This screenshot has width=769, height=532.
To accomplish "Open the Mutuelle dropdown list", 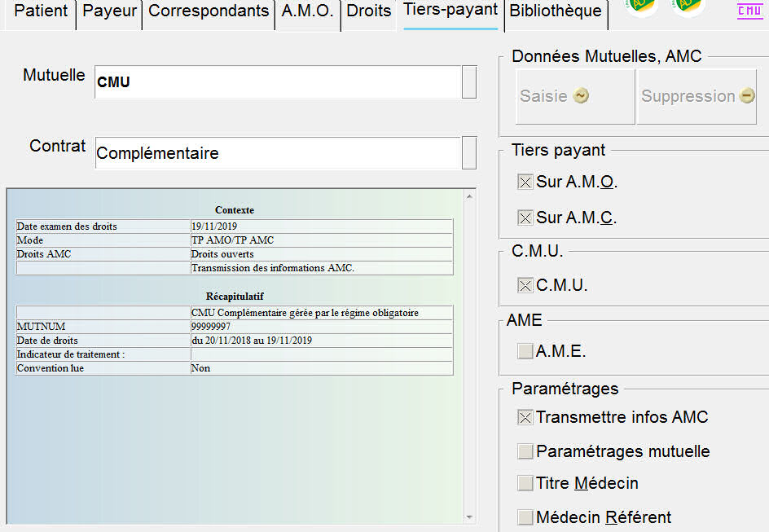I will click(x=469, y=82).
